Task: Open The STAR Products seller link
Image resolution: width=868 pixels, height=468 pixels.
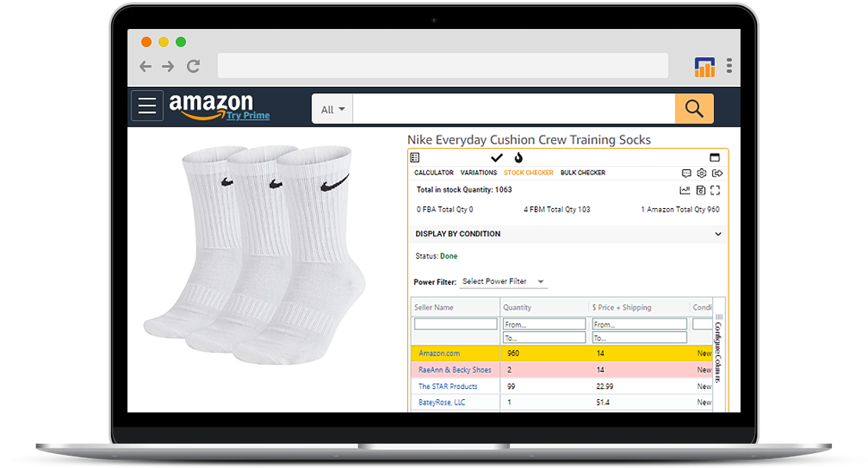Action: [x=448, y=386]
